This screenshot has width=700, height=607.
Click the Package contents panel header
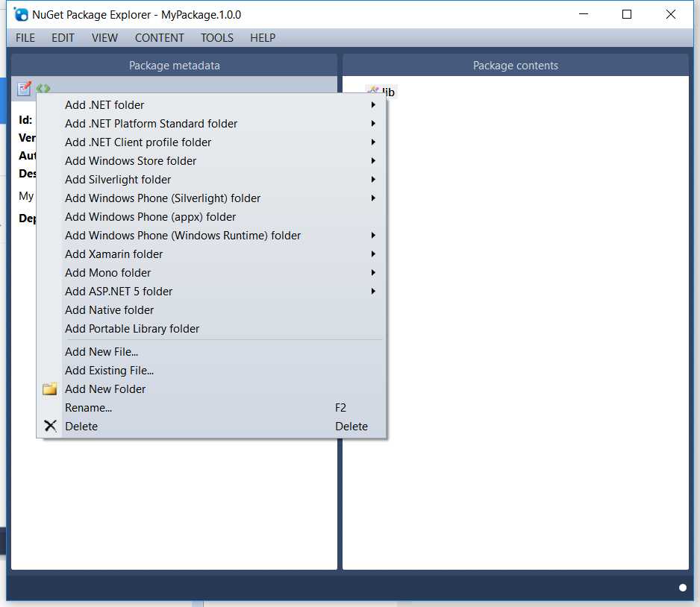click(x=515, y=66)
